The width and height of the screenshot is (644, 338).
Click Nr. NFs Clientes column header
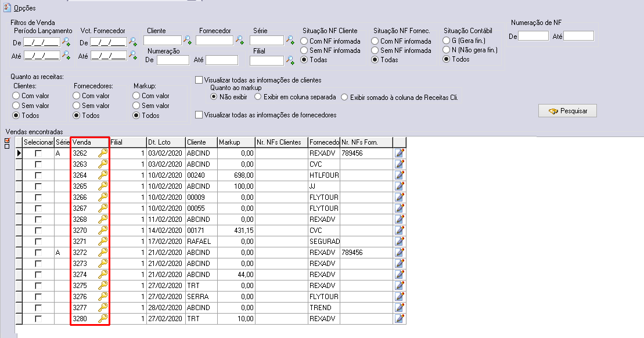[281, 142]
